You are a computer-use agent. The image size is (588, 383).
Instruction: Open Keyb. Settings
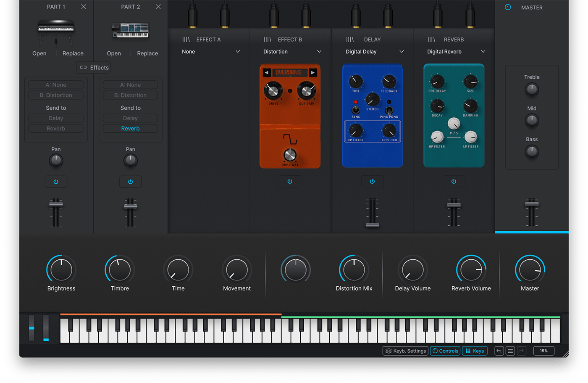click(x=406, y=351)
